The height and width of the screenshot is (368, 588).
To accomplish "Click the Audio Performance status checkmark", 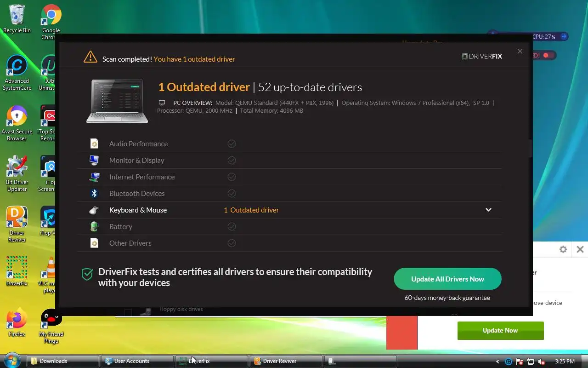I will pos(232,144).
